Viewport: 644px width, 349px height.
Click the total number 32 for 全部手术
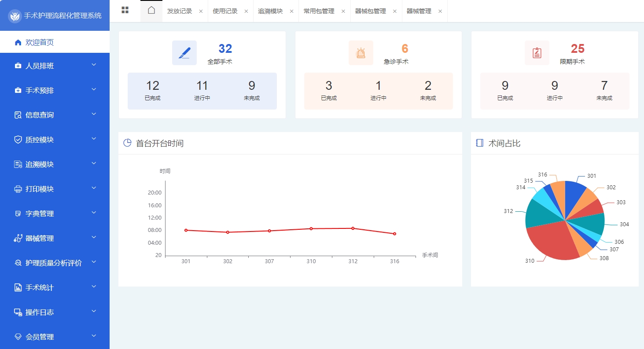point(225,48)
